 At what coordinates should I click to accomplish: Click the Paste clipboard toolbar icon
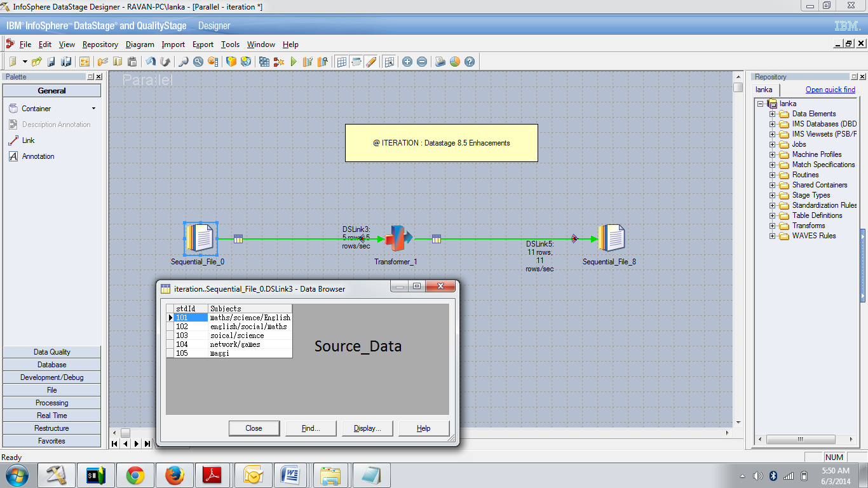click(132, 62)
